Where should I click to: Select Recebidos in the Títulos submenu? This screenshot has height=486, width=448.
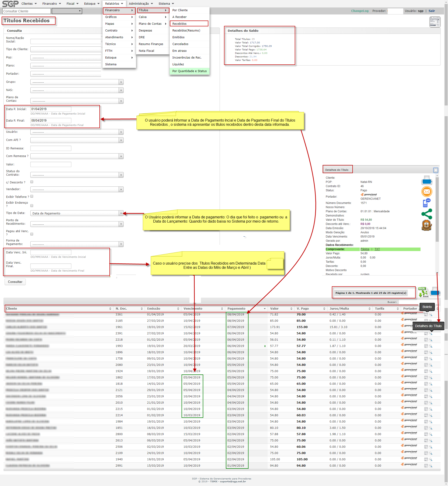[x=179, y=24]
